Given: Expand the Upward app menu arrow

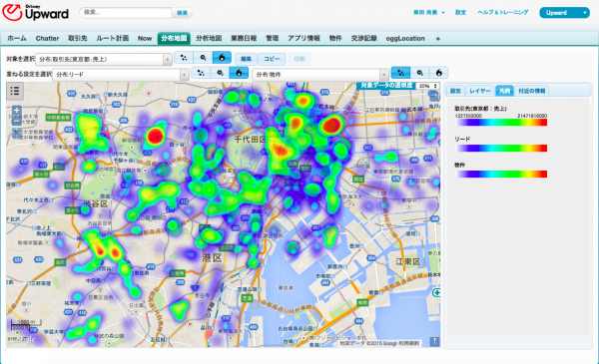Looking at the screenshot, I should 585,13.
